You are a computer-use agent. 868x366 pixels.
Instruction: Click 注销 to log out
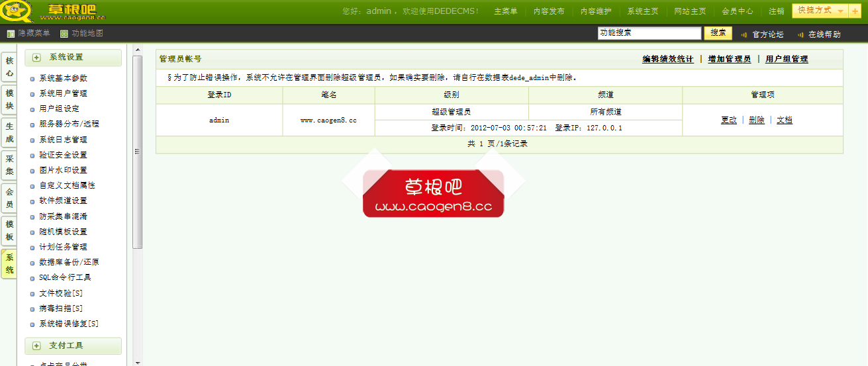point(776,11)
